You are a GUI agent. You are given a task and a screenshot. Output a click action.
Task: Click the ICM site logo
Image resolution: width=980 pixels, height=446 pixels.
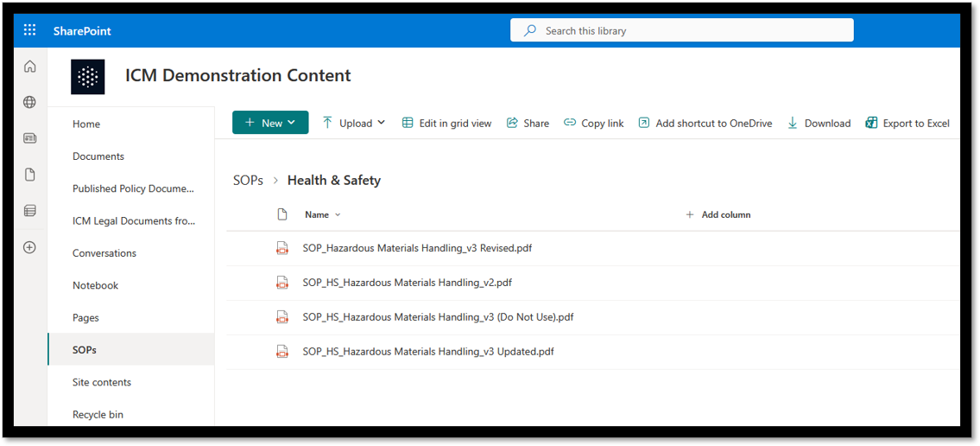(x=87, y=76)
